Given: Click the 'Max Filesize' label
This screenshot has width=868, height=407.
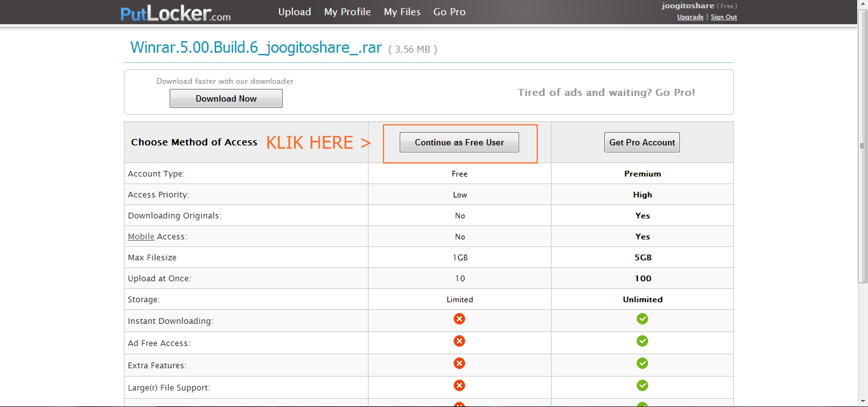Looking at the screenshot, I should pyautogui.click(x=153, y=258).
